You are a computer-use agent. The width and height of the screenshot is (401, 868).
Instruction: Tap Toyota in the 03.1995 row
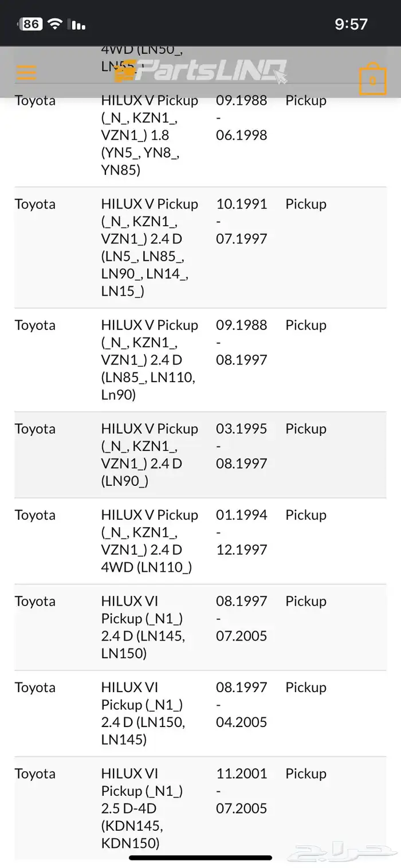click(35, 429)
